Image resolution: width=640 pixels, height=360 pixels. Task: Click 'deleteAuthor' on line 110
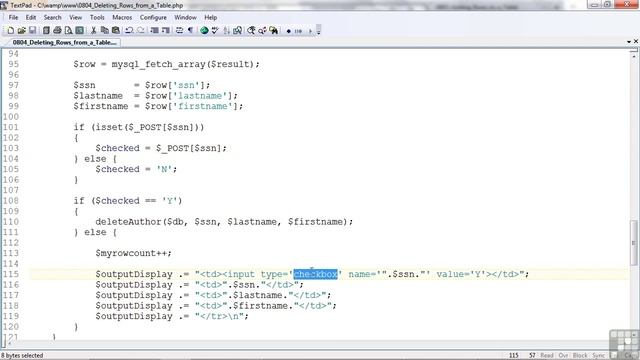click(129, 222)
